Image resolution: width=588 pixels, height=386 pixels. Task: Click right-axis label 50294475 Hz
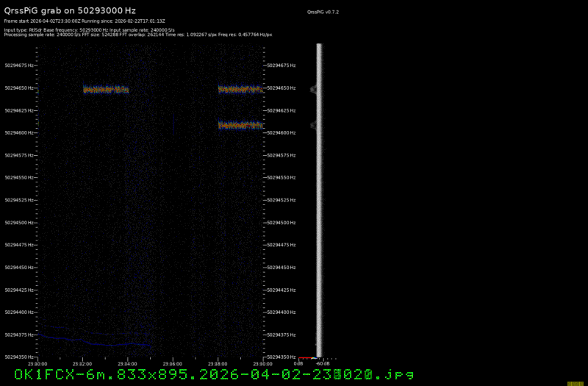282,245
